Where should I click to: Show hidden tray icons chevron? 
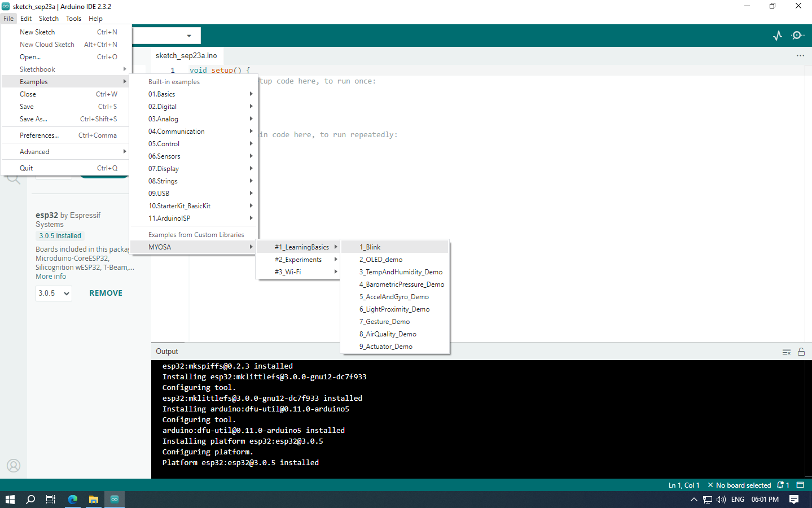point(694,500)
